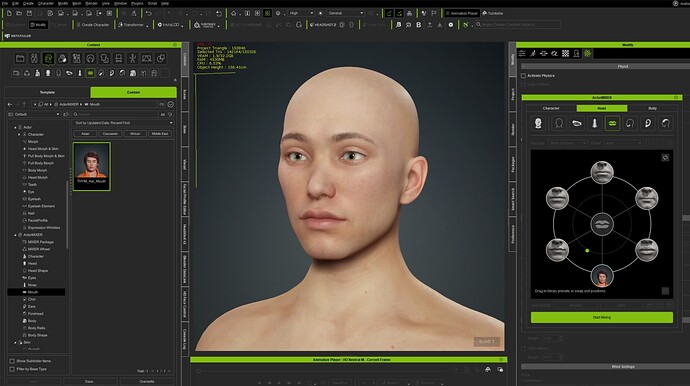Select the Chin item in ActorMIXER tree
The image size is (690, 386).
click(x=32, y=299)
